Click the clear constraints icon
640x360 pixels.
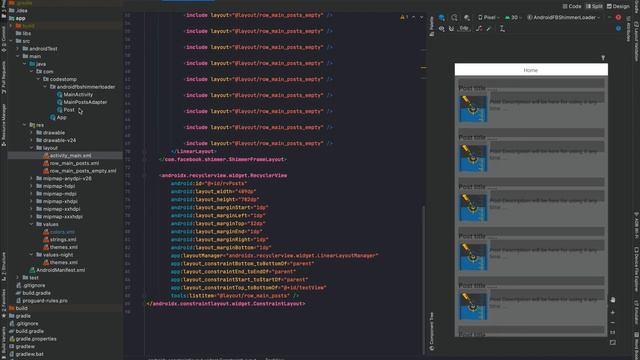click(x=479, y=29)
